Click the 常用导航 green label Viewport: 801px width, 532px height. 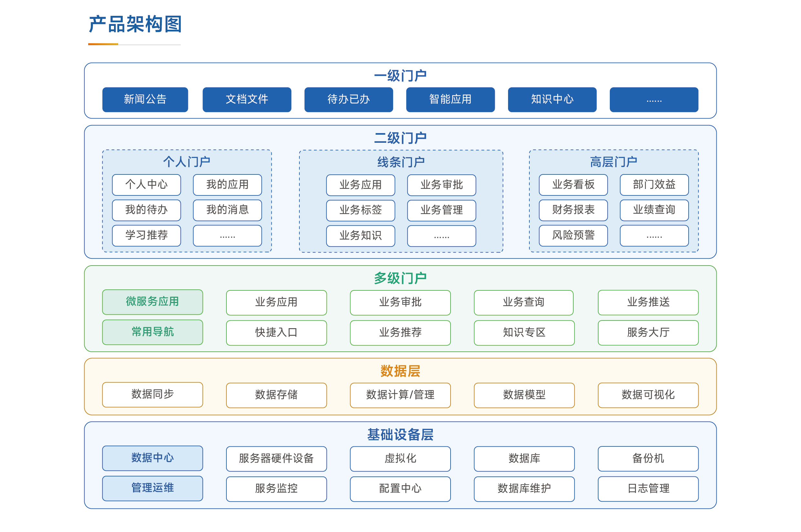pyautogui.click(x=152, y=332)
